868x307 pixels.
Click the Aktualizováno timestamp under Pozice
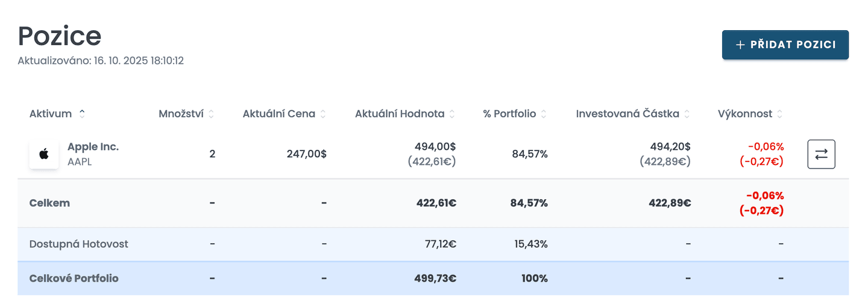[x=101, y=61]
